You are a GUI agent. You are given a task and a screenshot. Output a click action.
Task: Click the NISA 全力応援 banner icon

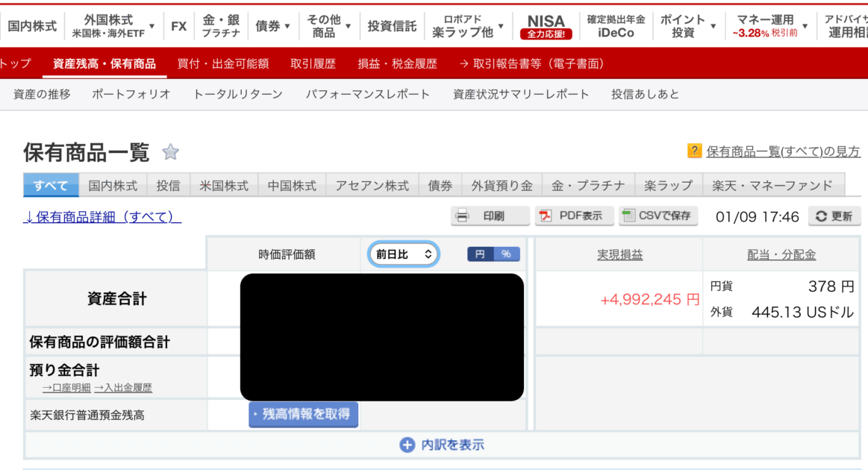(546, 26)
